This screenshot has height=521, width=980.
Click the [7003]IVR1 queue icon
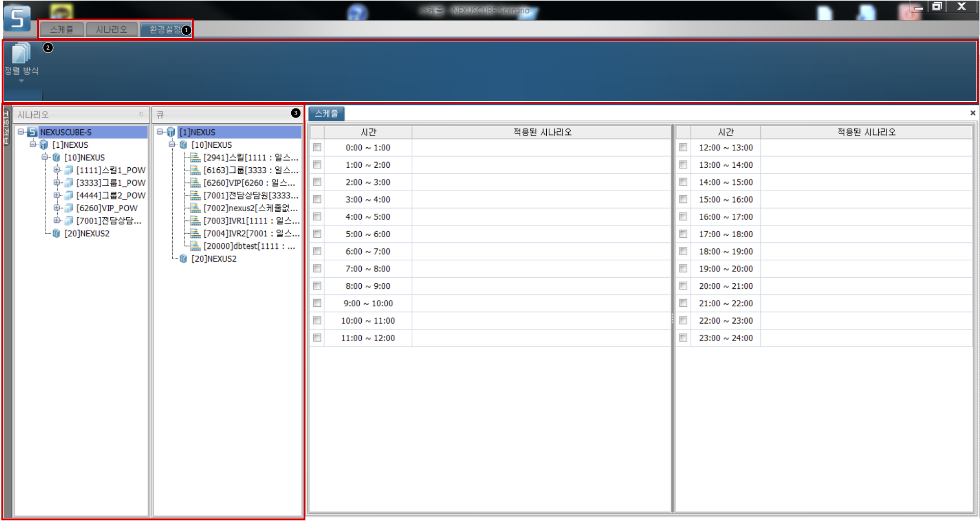[x=195, y=220]
